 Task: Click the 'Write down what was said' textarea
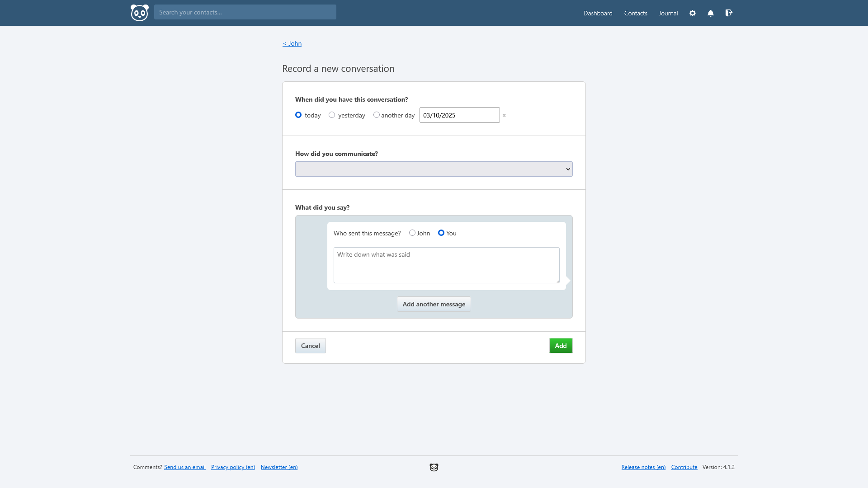(447, 265)
